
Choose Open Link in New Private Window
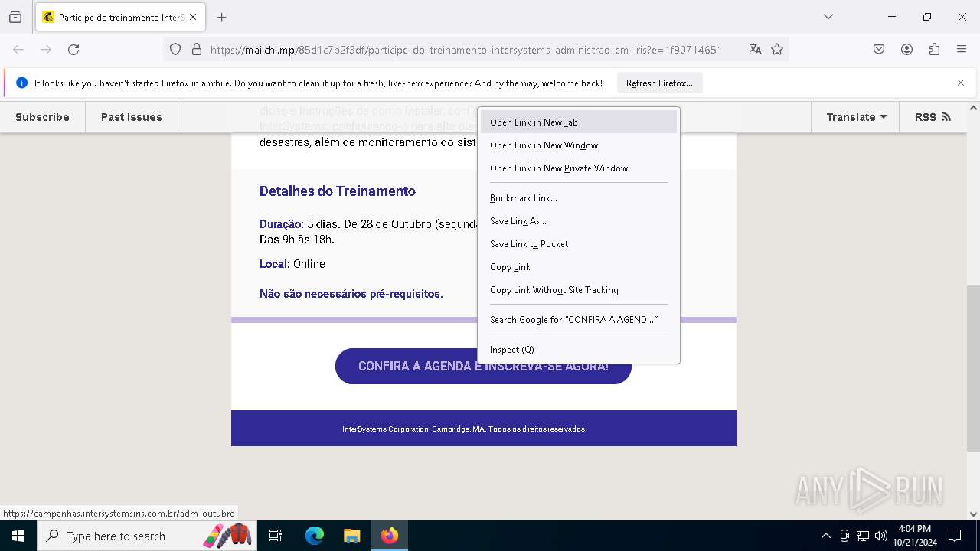pyautogui.click(x=579, y=168)
